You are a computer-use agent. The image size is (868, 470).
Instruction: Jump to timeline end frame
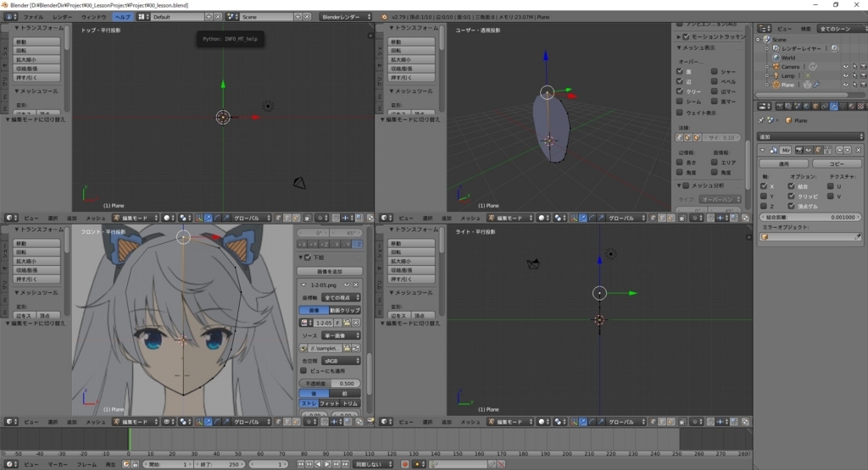pyautogui.click(x=346, y=464)
